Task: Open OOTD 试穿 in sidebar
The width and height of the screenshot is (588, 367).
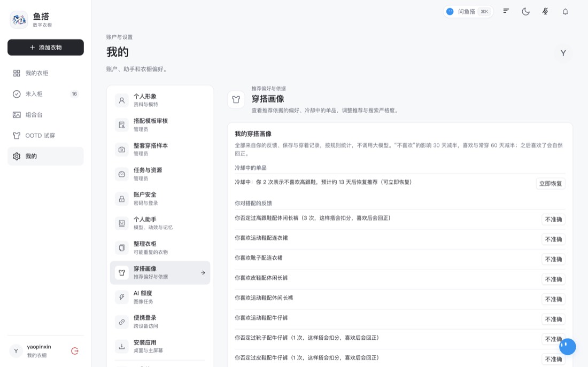Action: pyautogui.click(x=46, y=136)
